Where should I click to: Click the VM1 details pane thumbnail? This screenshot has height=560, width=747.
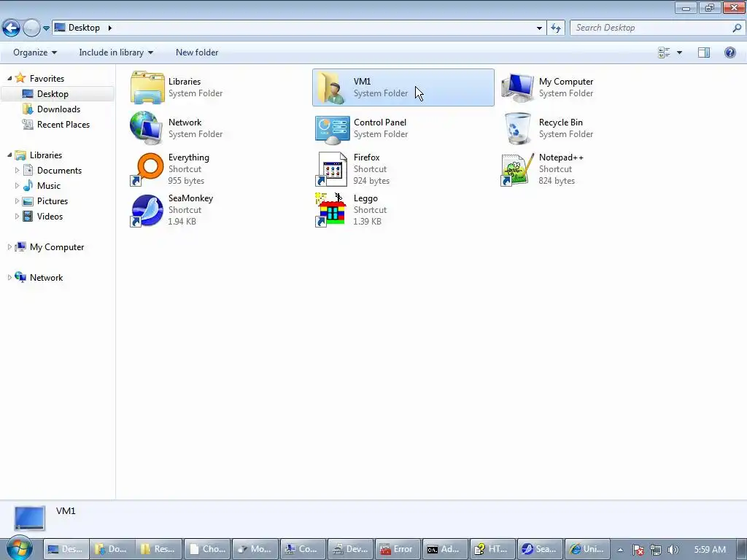(x=29, y=518)
